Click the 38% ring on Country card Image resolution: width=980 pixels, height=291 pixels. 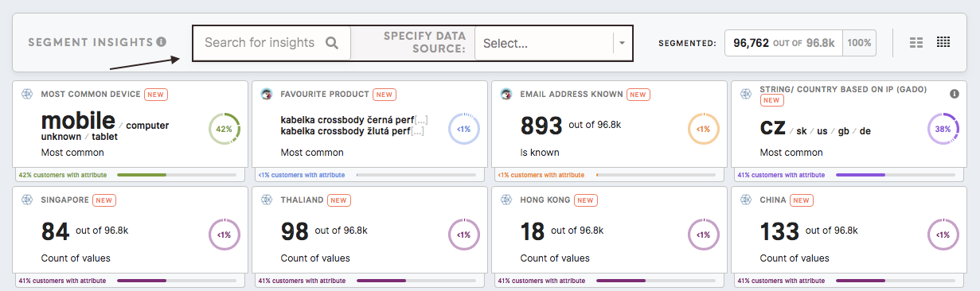pyautogui.click(x=943, y=128)
